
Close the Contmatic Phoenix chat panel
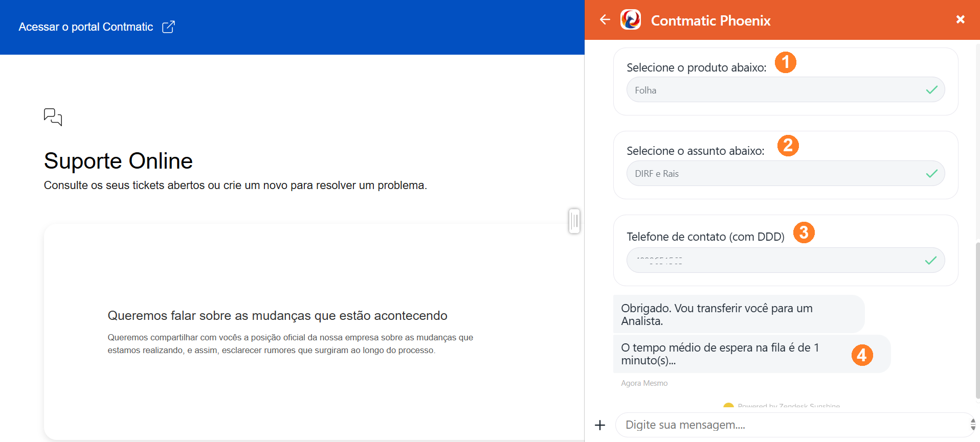[960, 19]
